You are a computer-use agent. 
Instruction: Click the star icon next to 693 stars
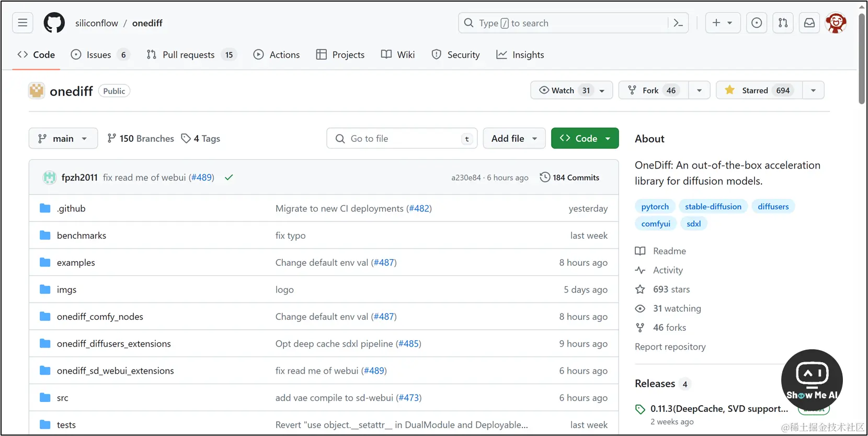pyautogui.click(x=640, y=289)
